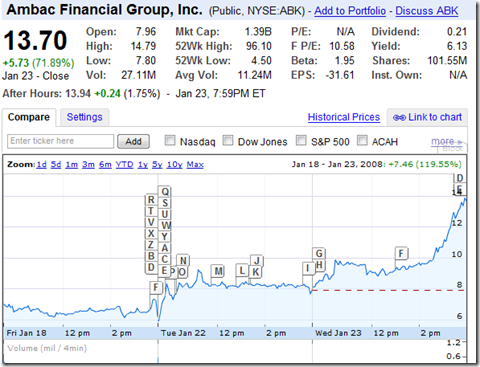The width and height of the screenshot is (480, 367).
Task: Click the Mkt Cap value 1.39B
Action: click(x=258, y=32)
